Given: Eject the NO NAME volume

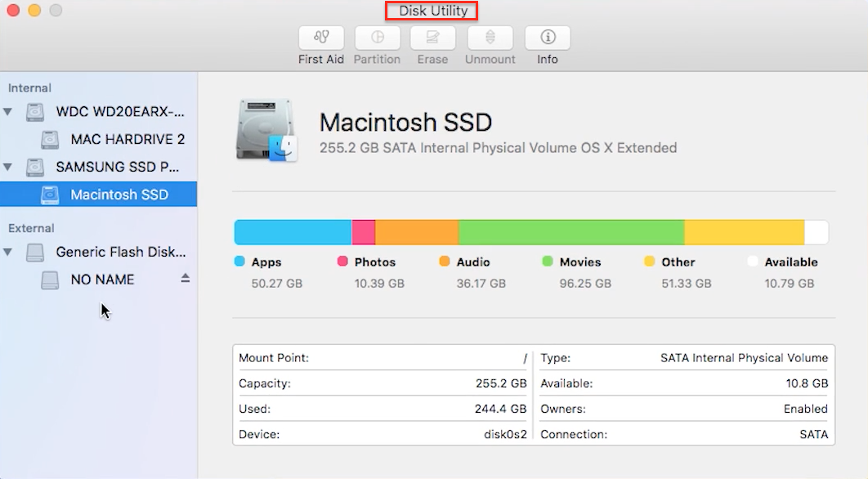Looking at the screenshot, I should pos(186,279).
